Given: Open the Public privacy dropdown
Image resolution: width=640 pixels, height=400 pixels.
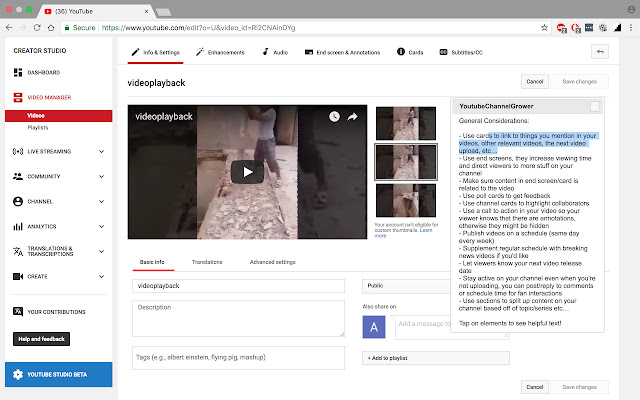Looking at the screenshot, I should point(407,286).
